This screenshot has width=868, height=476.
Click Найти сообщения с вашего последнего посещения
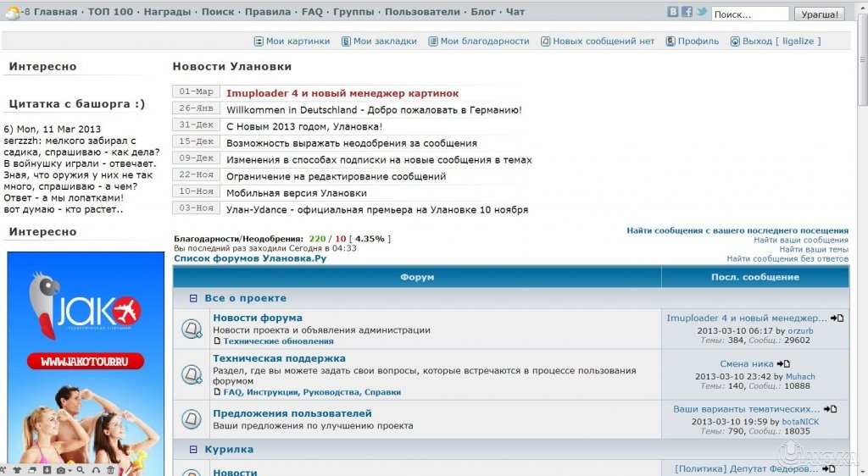737,230
